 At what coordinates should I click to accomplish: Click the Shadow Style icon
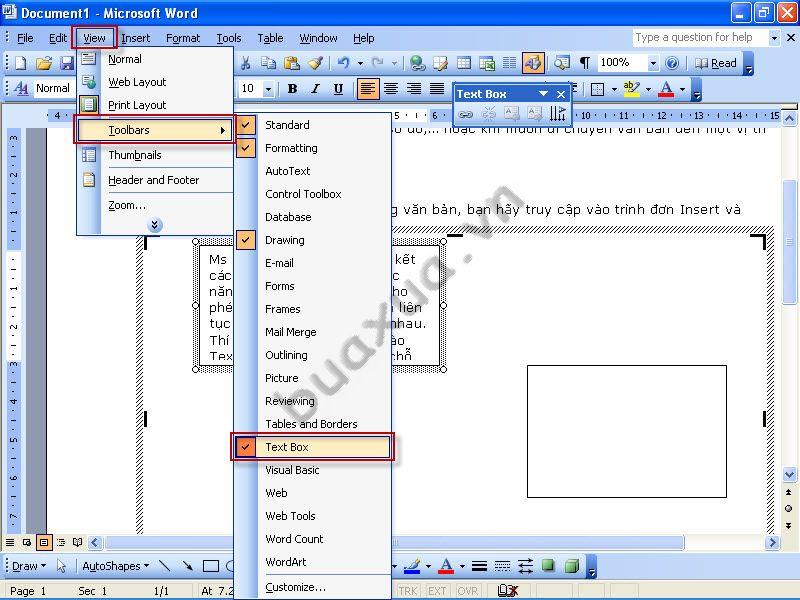(x=548, y=566)
